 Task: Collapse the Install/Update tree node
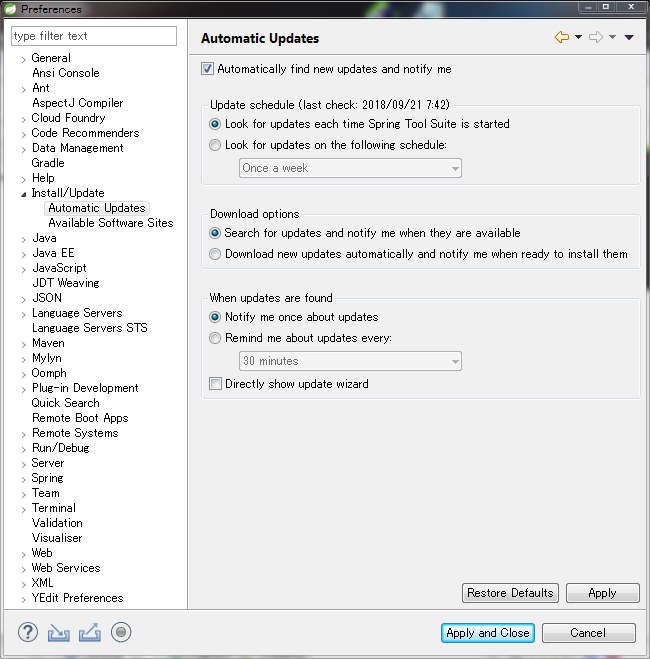(24, 194)
